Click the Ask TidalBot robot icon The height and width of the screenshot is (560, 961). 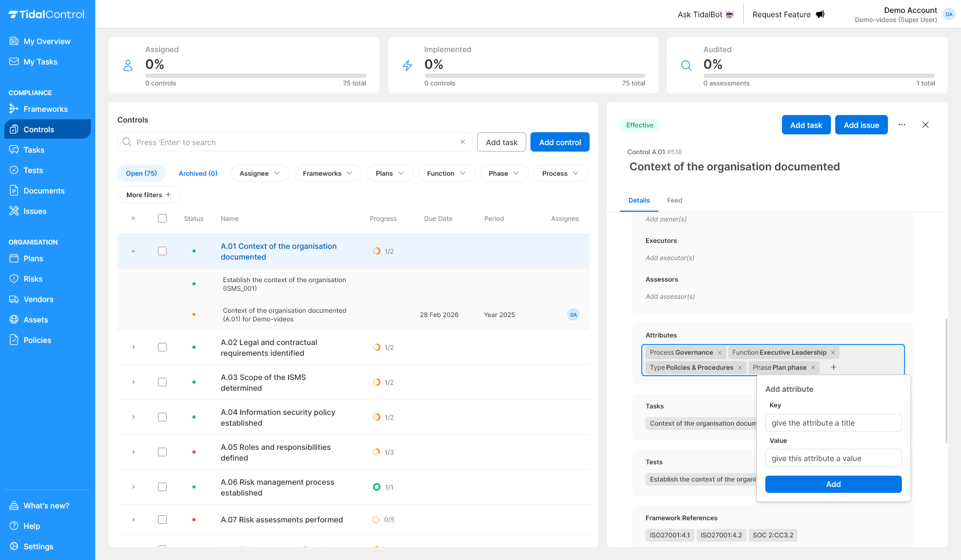click(729, 14)
